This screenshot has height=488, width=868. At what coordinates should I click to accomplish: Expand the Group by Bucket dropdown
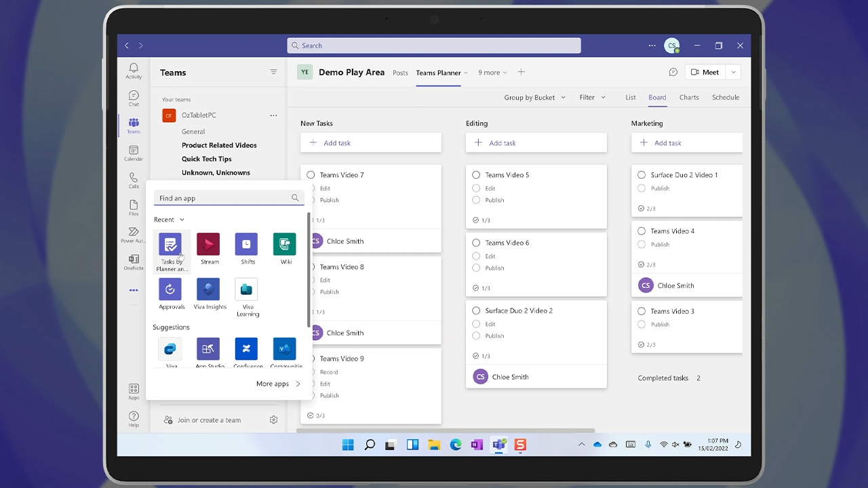[534, 98]
